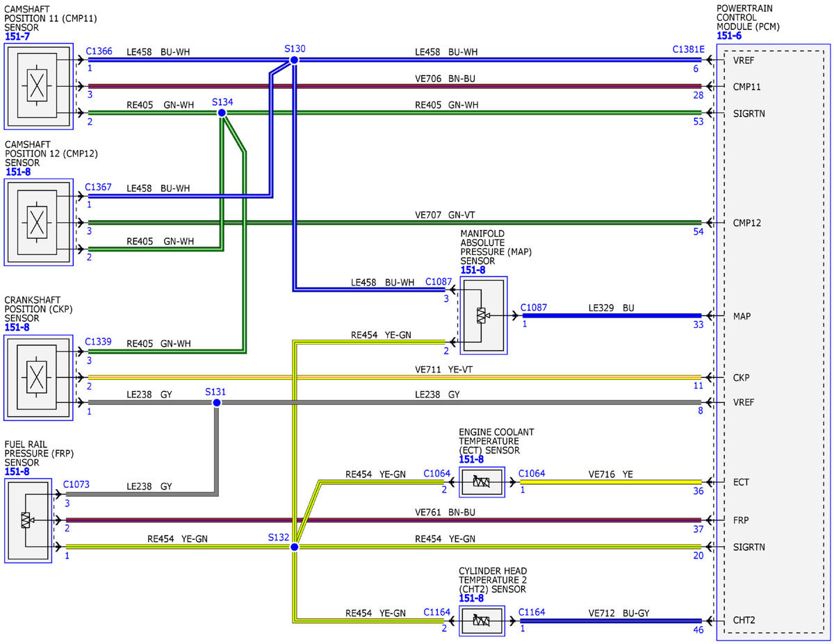Click the LE329 BU wire label
834x644 pixels.
click(x=611, y=307)
